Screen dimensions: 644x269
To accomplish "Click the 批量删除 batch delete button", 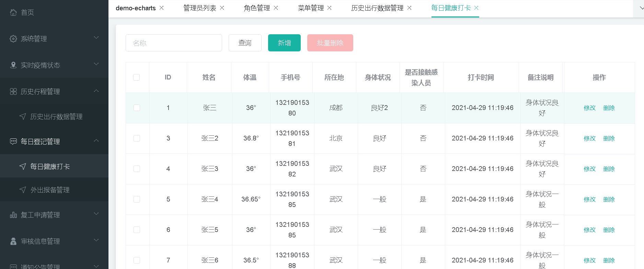I will click(x=330, y=43).
